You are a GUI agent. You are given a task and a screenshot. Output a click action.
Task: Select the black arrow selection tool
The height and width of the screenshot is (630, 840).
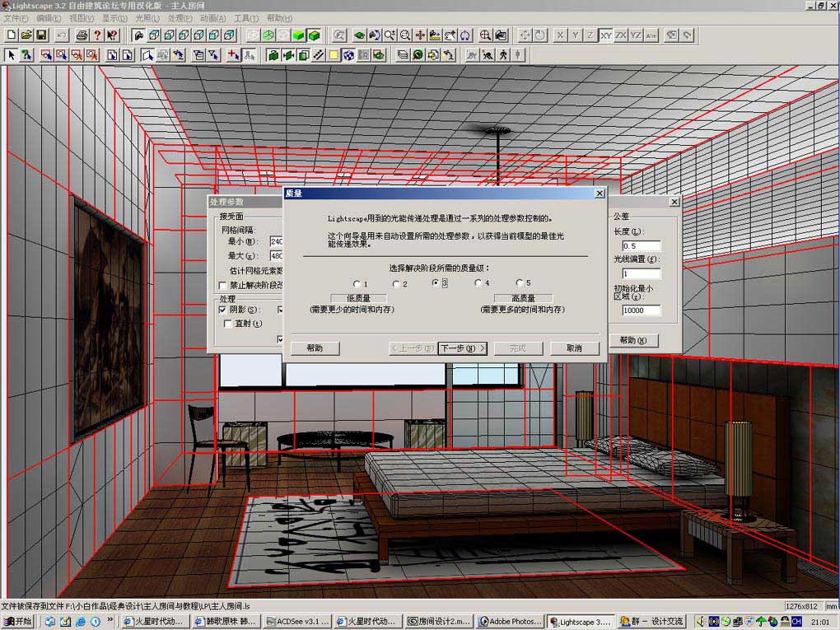12,54
